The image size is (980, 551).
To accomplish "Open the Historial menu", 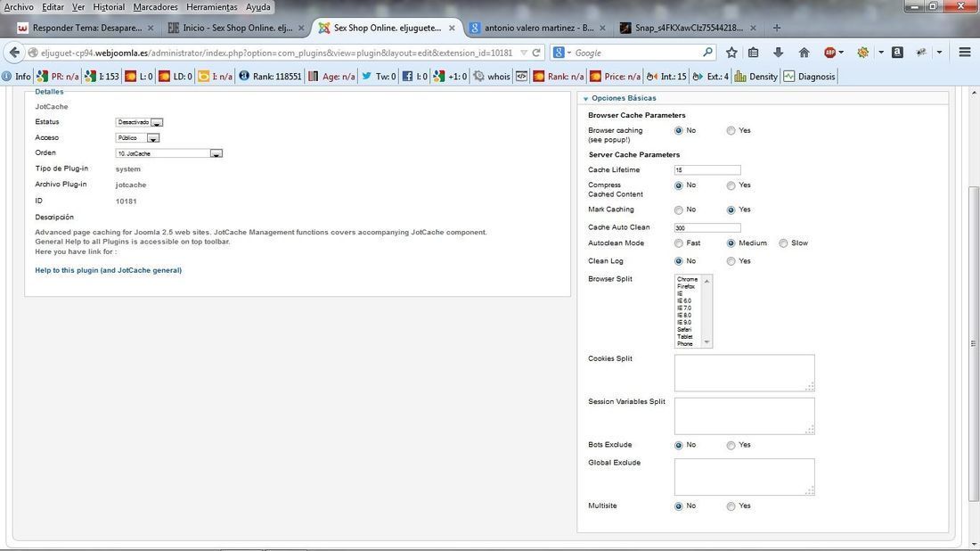I will click(109, 7).
